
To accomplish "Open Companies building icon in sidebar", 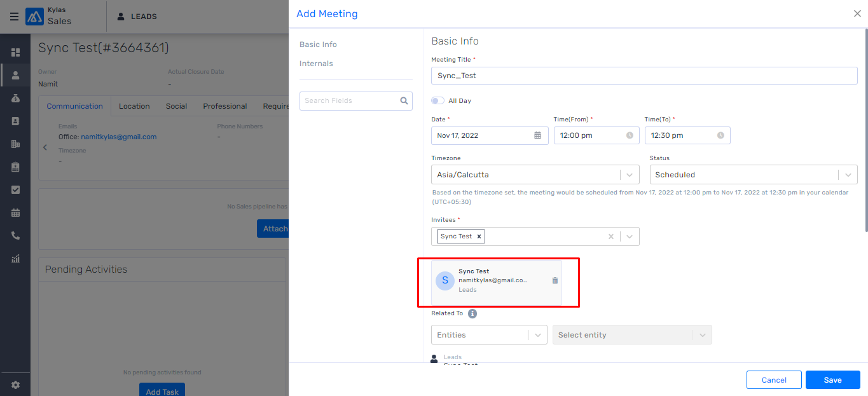I will pyautogui.click(x=15, y=144).
